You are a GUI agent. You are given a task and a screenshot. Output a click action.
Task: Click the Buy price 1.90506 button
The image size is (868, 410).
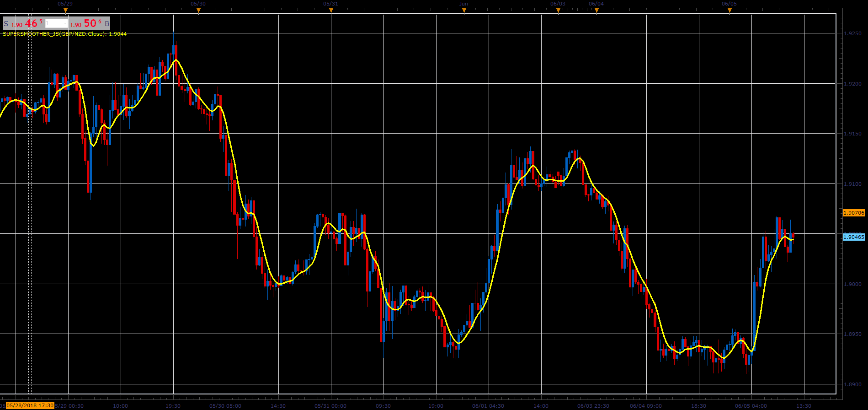(90, 23)
